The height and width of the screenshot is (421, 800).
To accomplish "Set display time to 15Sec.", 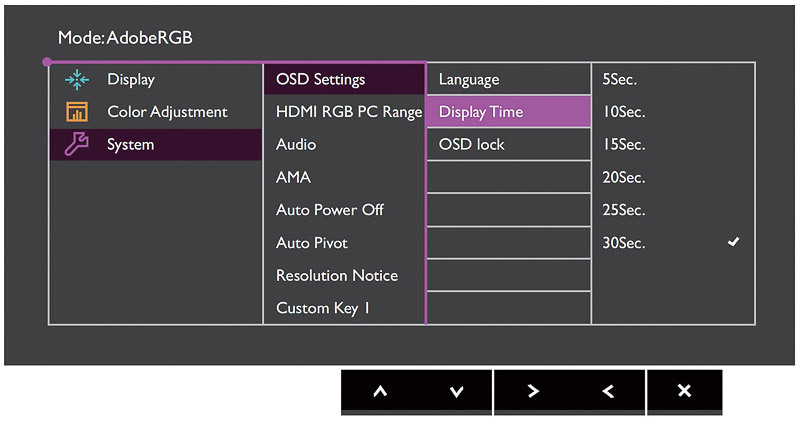I will tap(672, 145).
